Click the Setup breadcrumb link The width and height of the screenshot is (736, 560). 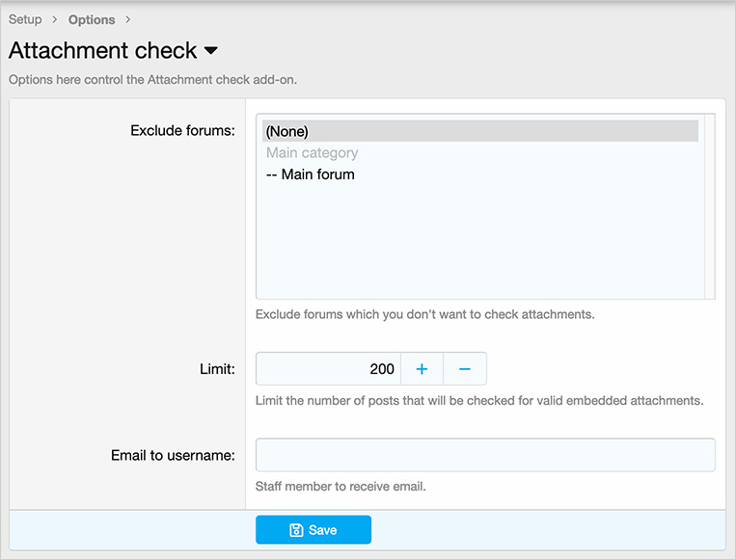[x=25, y=19]
